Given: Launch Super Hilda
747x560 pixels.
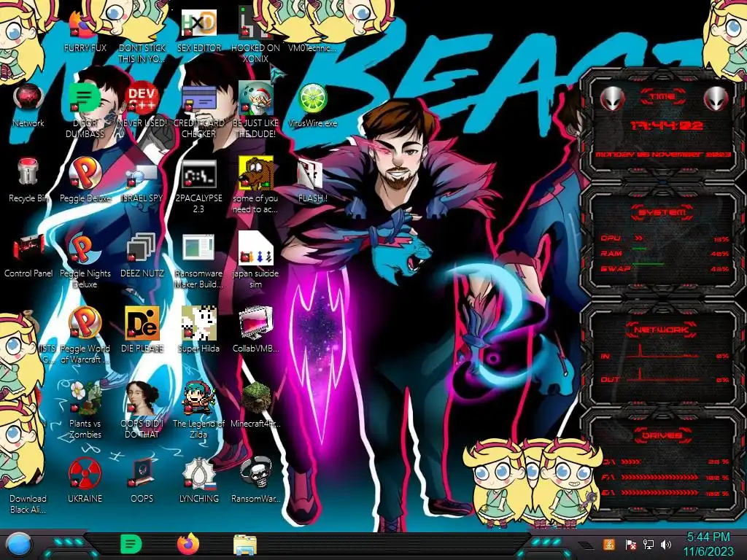Looking at the screenshot, I should point(199,330).
